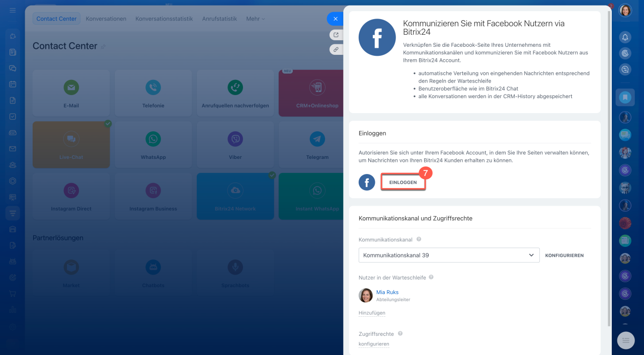Image resolution: width=644 pixels, height=355 pixels.
Task: Click chat bubbles icon in left sidebar
Action: point(13,68)
